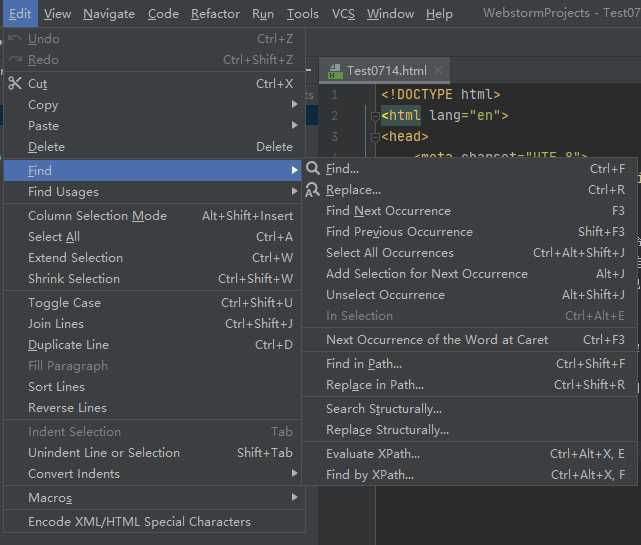Collapse the head tag fold marker
Image resolution: width=641 pixels, height=545 pixels.
(375, 137)
